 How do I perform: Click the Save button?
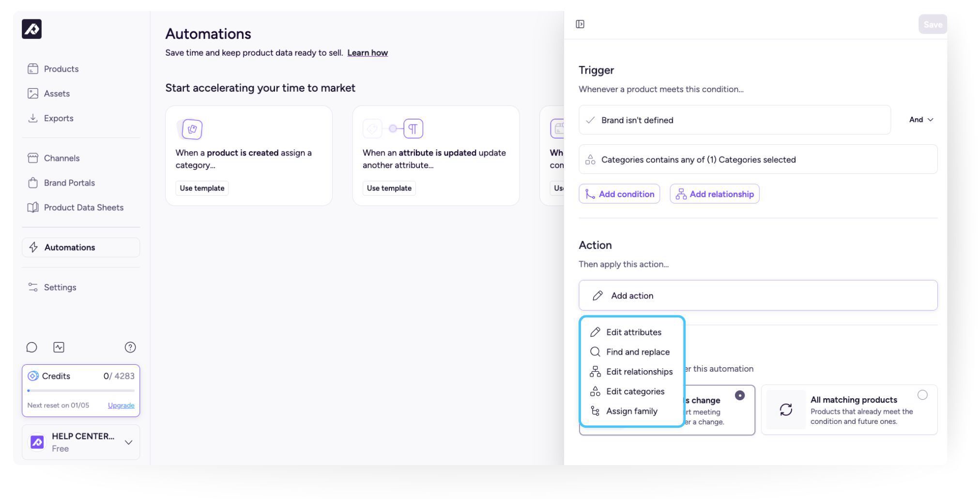pos(933,24)
